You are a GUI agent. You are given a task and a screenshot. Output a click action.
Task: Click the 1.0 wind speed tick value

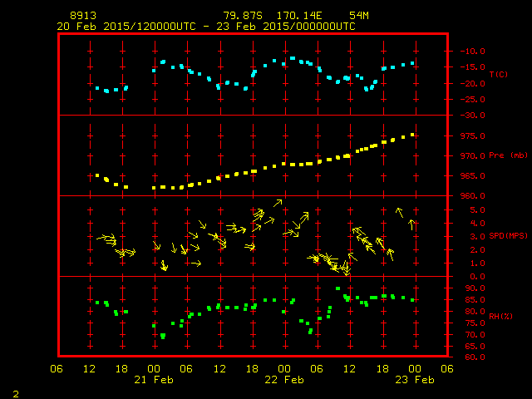point(477,263)
